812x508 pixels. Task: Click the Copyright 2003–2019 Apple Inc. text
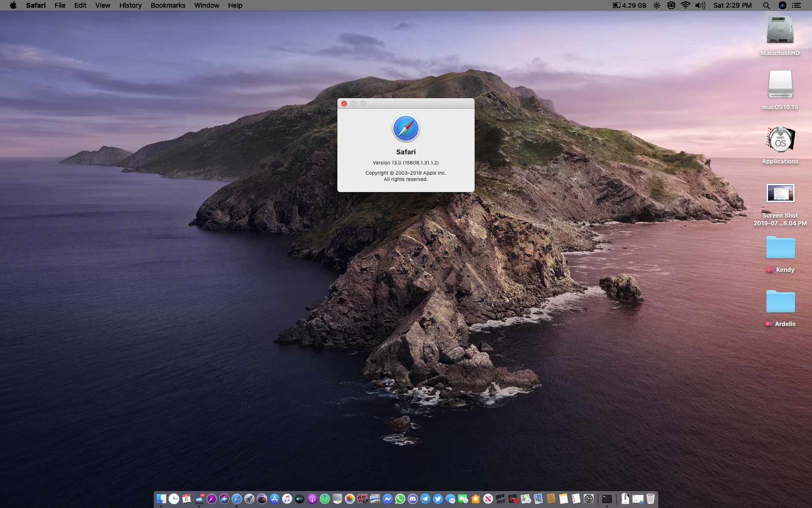point(406,173)
